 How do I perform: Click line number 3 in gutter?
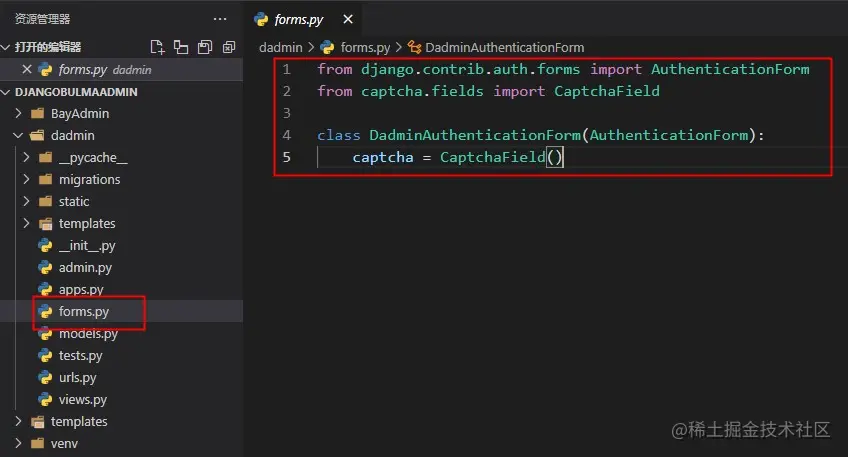pyautogui.click(x=287, y=113)
